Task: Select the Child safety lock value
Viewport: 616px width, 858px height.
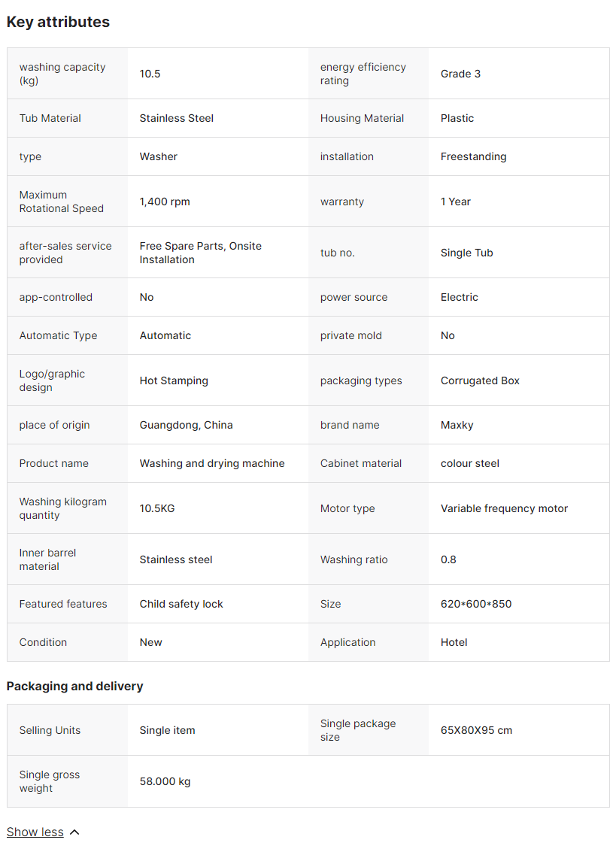Action: tap(181, 604)
